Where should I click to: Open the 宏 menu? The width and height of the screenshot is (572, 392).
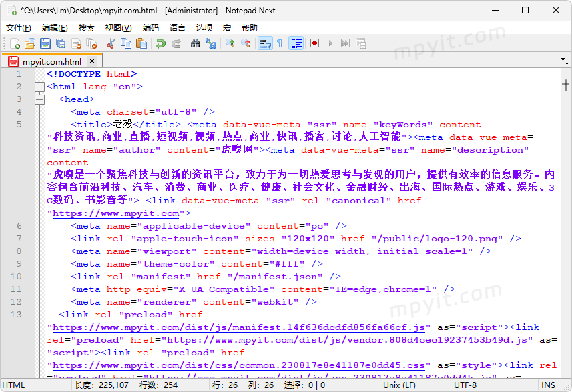pyautogui.click(x=227, y=28)
